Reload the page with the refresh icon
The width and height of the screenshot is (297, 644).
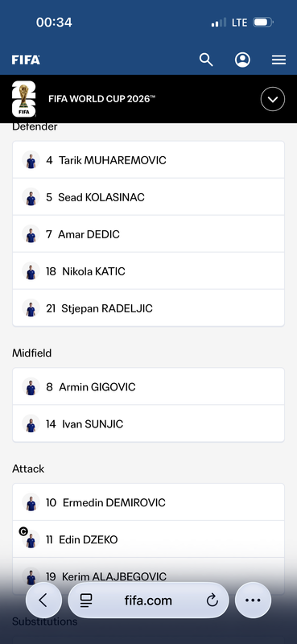click(x=212, y=601)
